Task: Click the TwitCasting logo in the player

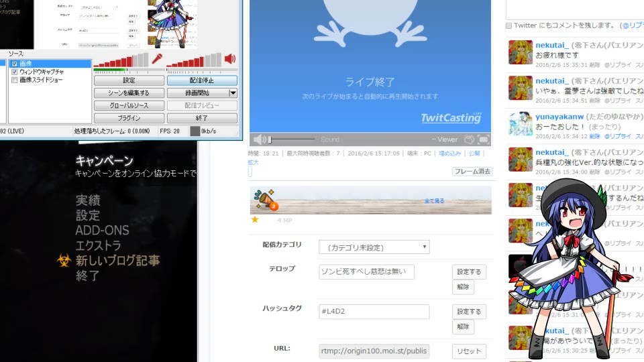Action: coord(451,118)
